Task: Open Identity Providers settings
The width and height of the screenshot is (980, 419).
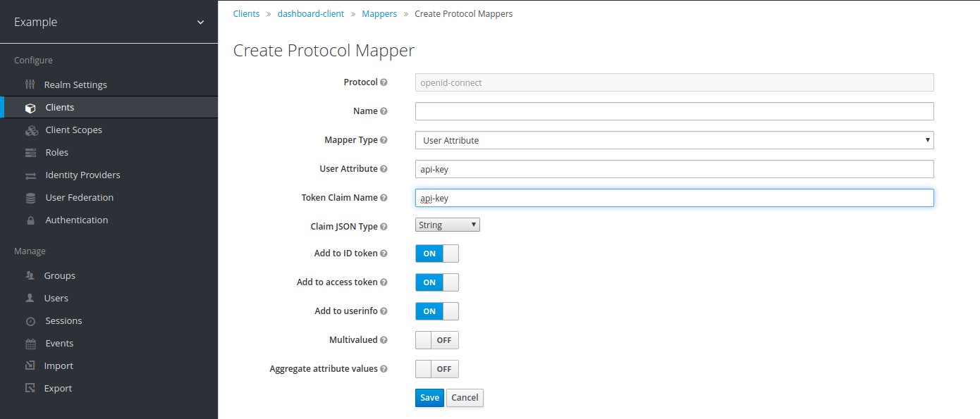Action: pyautogui.click(x=82, y=175)
